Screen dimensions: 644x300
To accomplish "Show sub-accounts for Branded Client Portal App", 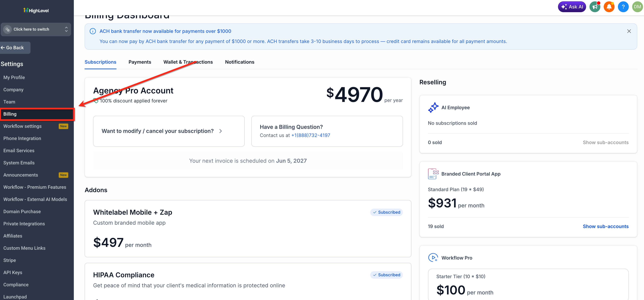I will coord(606,226).
